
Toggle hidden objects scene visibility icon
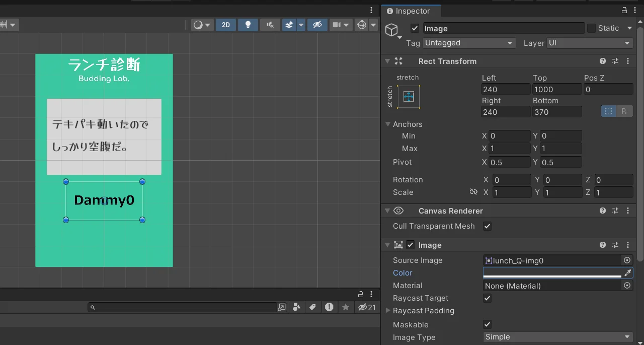point(317,25)
